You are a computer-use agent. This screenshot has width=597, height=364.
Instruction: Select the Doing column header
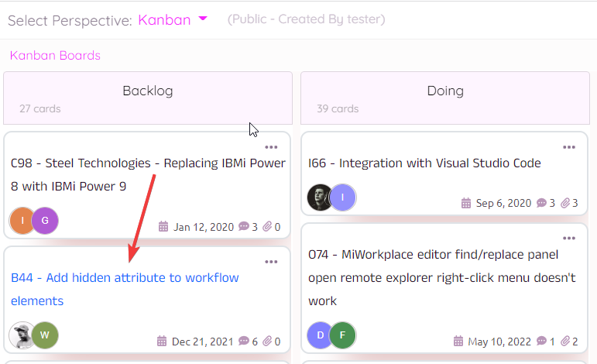445,91
